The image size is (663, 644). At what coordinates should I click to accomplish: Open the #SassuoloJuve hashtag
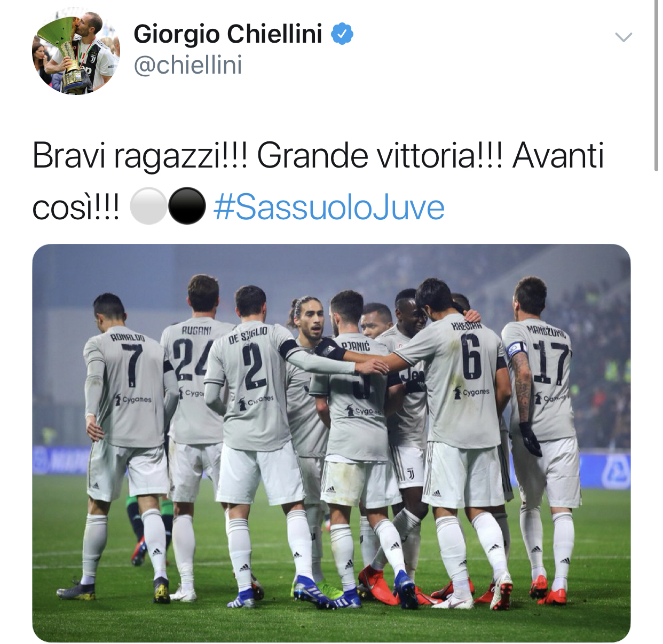pos(329,207)
